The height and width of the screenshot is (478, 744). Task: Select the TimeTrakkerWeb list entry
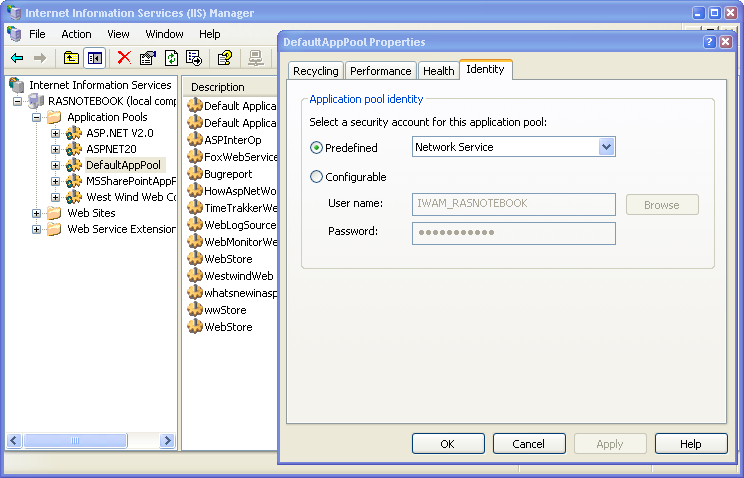pyautogui.click(x=232, y=208)
